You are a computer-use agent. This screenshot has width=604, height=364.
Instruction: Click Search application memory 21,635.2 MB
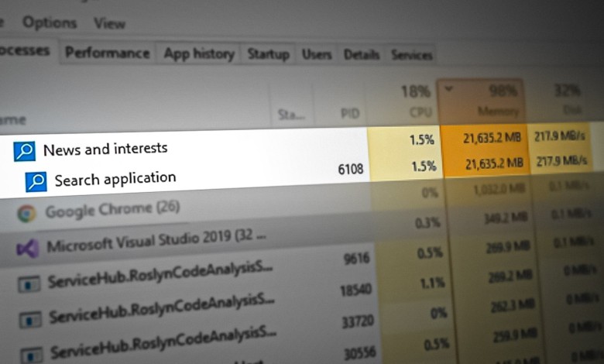[494, 163]
